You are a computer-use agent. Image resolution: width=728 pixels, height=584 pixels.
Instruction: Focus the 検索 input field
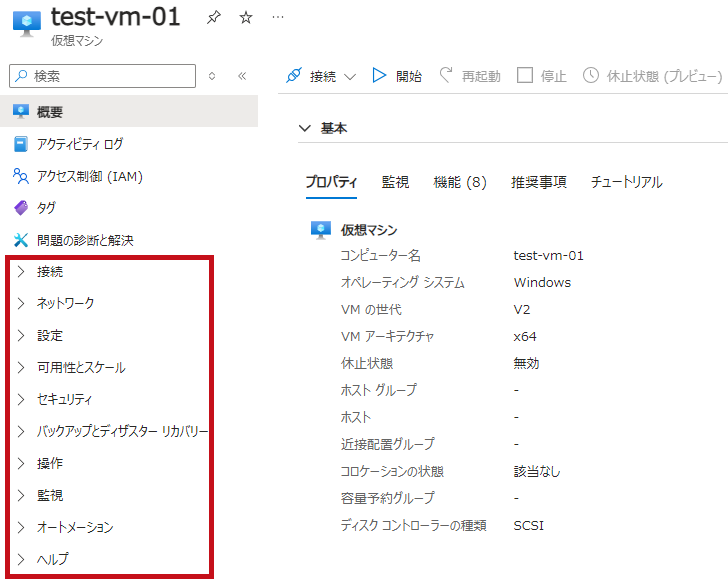(103, 76)
